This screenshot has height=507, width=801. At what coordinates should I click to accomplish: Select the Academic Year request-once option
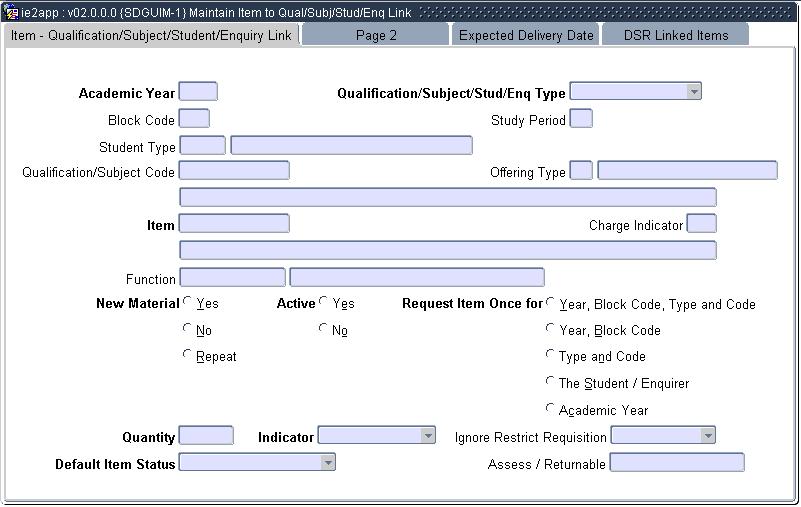[x=550, y=409]
